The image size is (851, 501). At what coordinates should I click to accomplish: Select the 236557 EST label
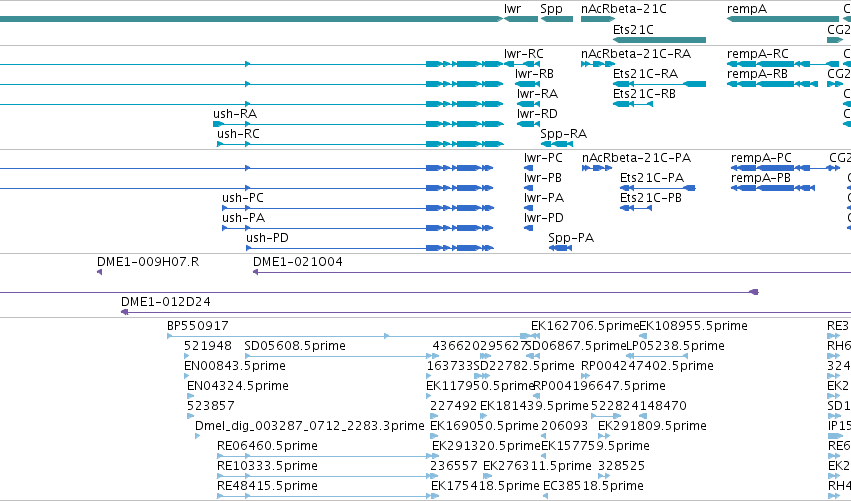pyautogui.click(x=454, y=466)
